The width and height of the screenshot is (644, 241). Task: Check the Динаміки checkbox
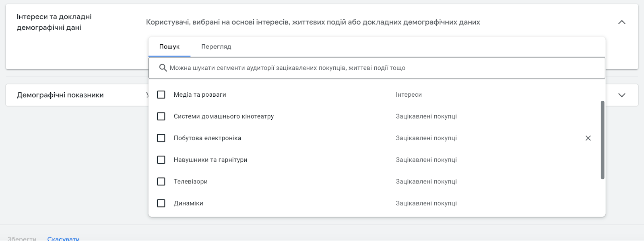pos(161,204)
